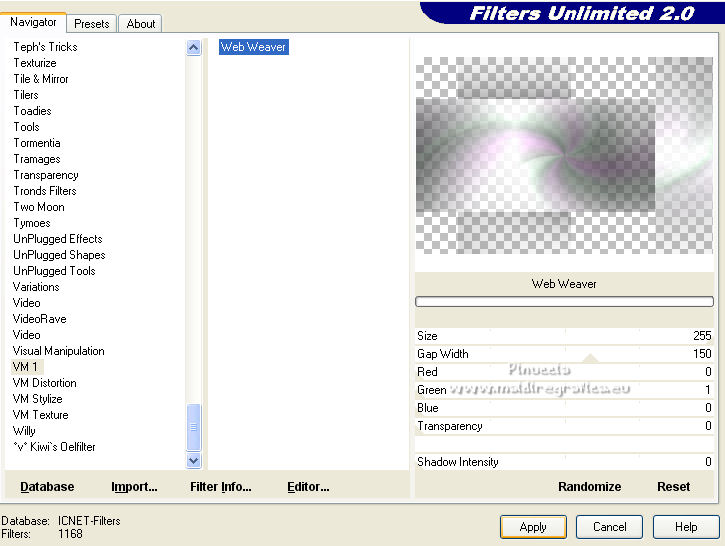725x546 pixels.
Task: Adjust the Shadow Intensity slider
Action: [x=564, y=462]
